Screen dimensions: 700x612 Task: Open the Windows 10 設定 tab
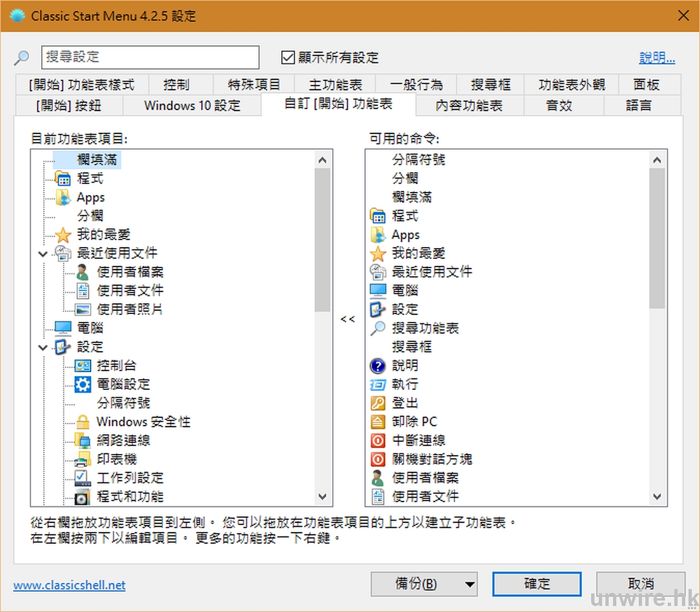click(x=192, y=106)
